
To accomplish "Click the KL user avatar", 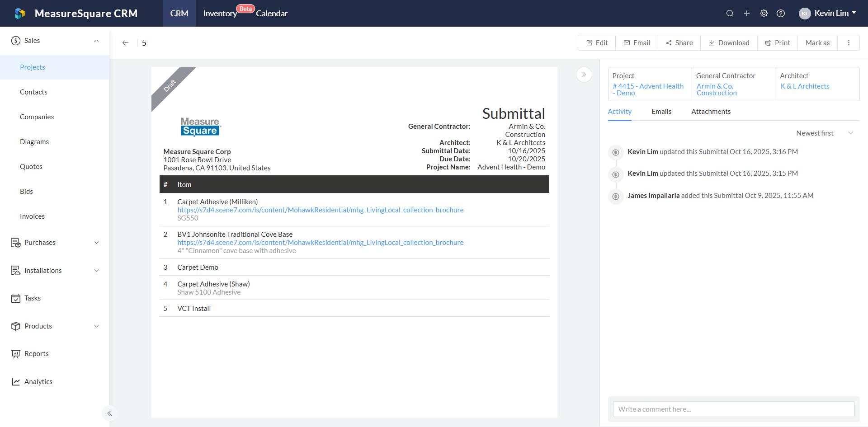I will point(805,14).
